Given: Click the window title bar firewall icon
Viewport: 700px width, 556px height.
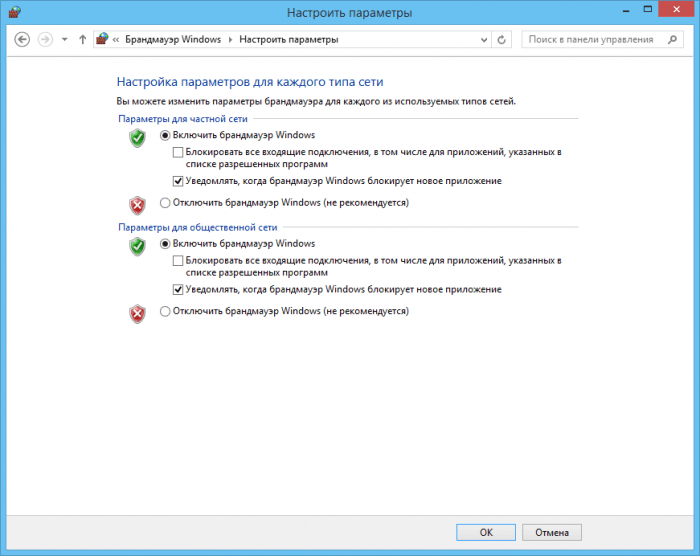Looking at the screenshot, I should [15, 12].
